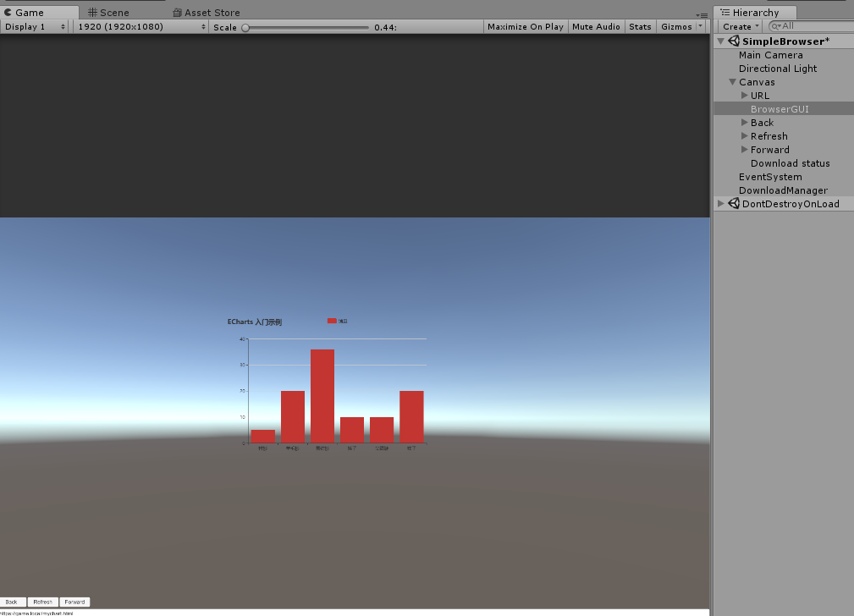
Task: Enable the Stats overlay
Action: (640, 26)
